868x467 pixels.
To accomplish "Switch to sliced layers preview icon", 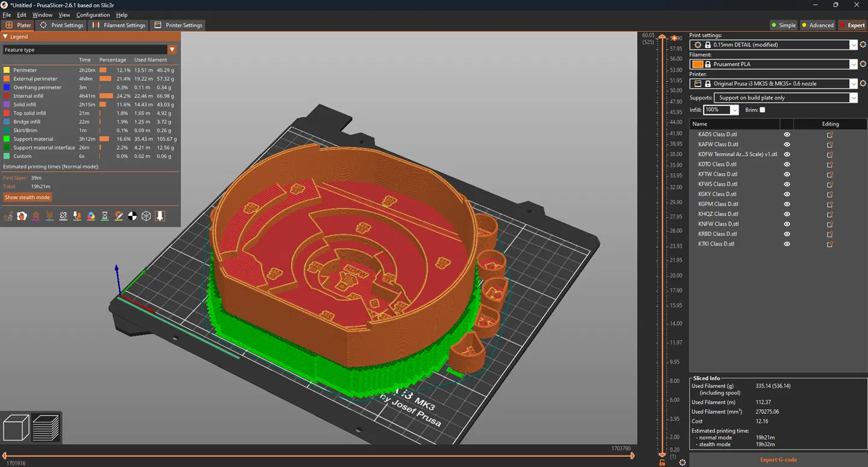I will click(x=46, y=428).
